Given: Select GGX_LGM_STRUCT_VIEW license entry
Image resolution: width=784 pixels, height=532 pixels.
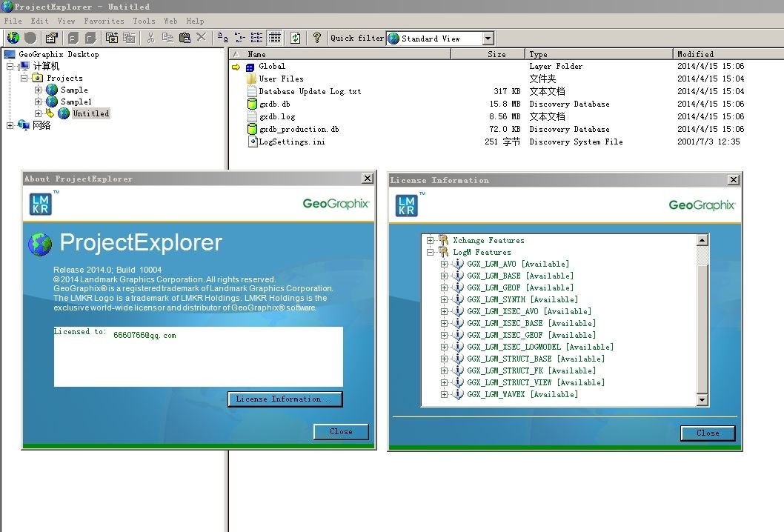Looking at the screenshot, I should 536,382.
